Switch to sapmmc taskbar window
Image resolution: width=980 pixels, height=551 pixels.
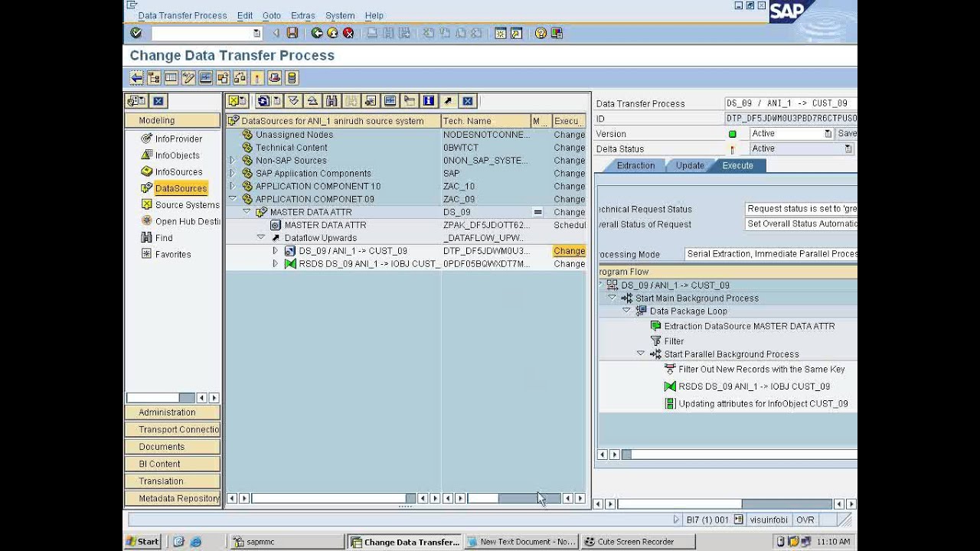(287, 542)
